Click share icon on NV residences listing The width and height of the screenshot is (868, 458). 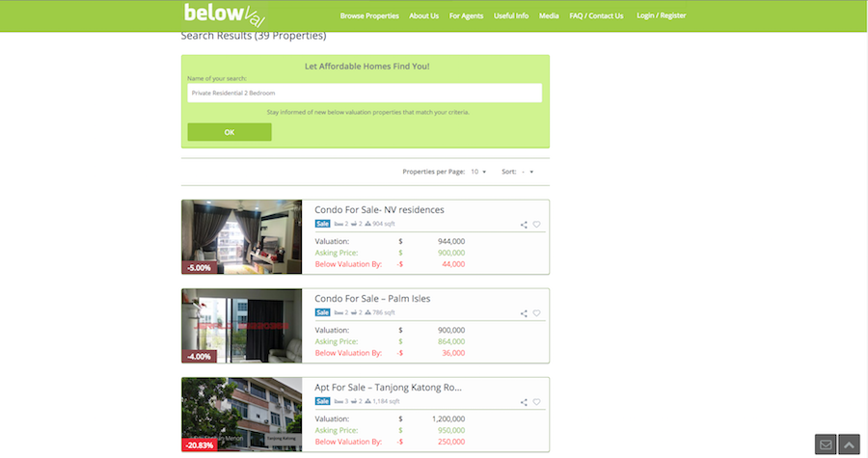click(524, 225)
